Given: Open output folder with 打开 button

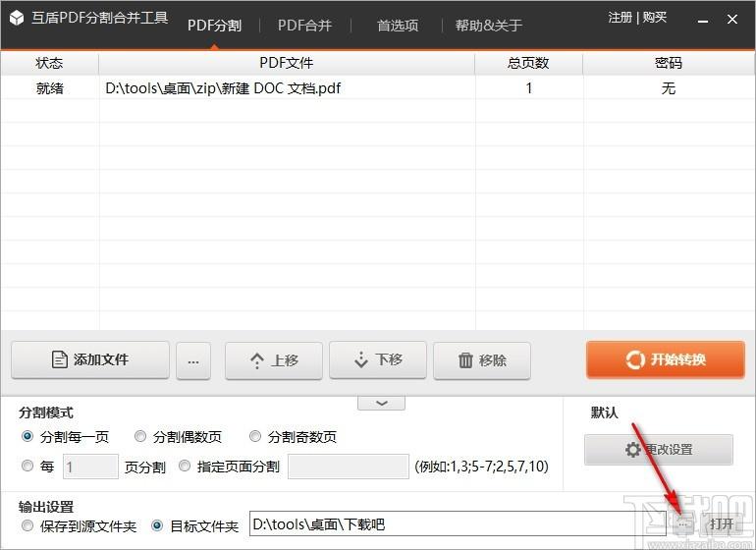Looking at the screenshot, I should pyautogui.click(x=723, y=523).
